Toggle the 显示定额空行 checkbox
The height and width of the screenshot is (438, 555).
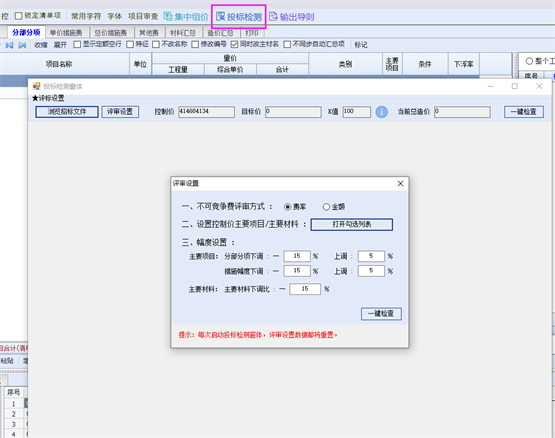pos(77,44)
